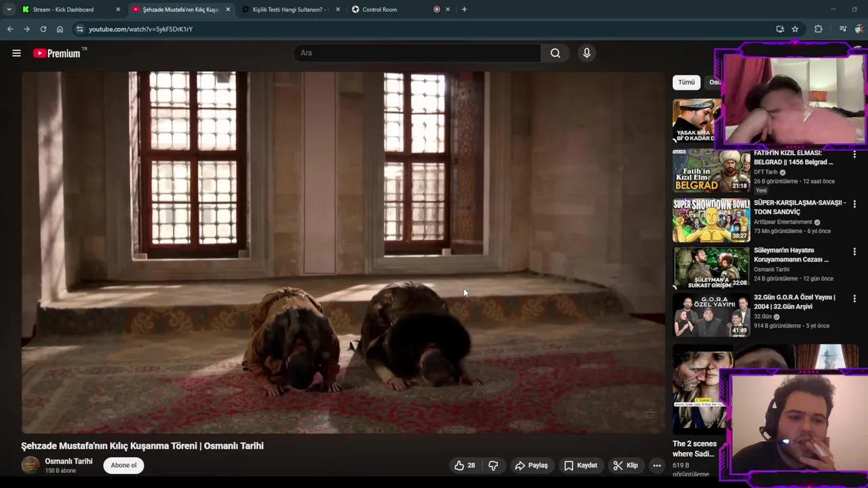Save the video with Kaydet button
868x488 pixels.
[x=580, y=466]
